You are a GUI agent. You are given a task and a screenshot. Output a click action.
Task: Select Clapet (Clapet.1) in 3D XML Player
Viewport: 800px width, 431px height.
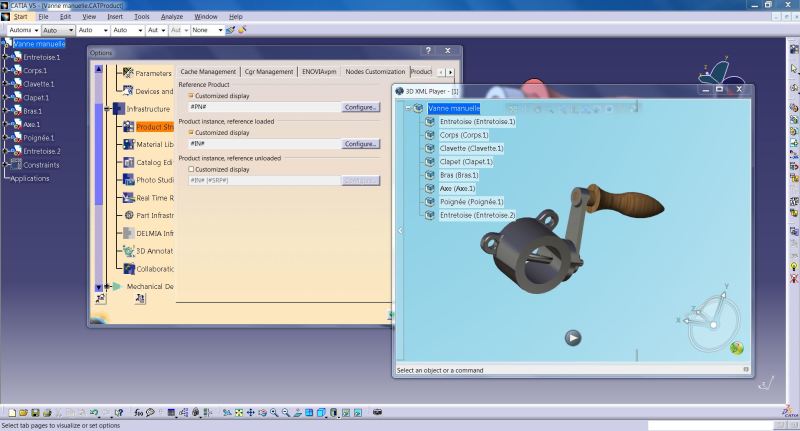[x=466, y=162]
